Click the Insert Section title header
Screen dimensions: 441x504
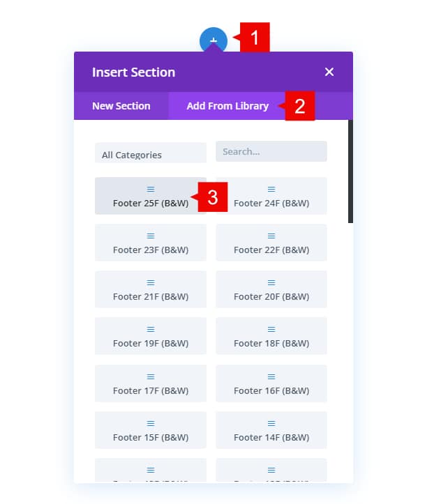coord(134,72)
